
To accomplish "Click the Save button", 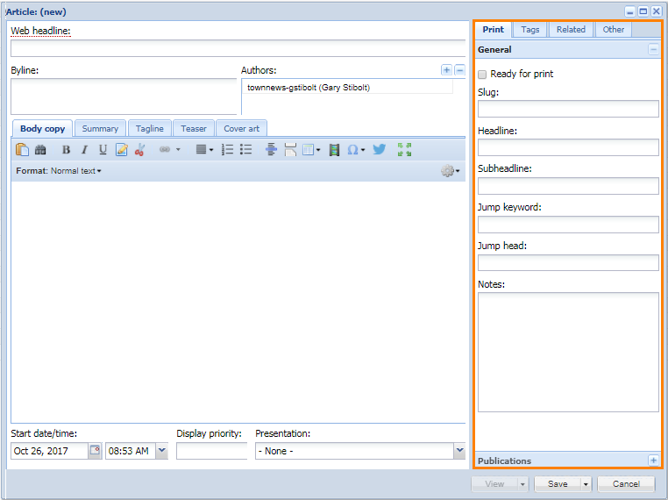I will tap(557, 484).
